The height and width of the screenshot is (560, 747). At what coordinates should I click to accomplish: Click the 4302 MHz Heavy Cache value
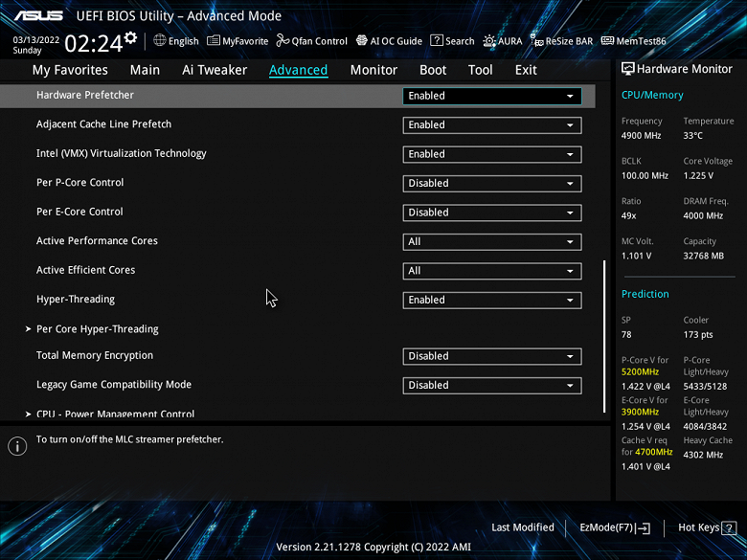703,455
